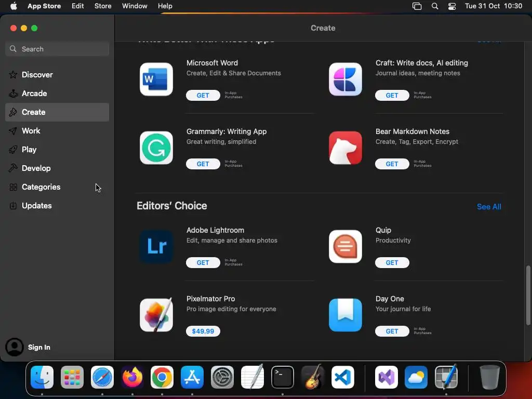Launch Safari from the Dock
Viewport: 532px width, 399px height.
click(x=102, y=377)
